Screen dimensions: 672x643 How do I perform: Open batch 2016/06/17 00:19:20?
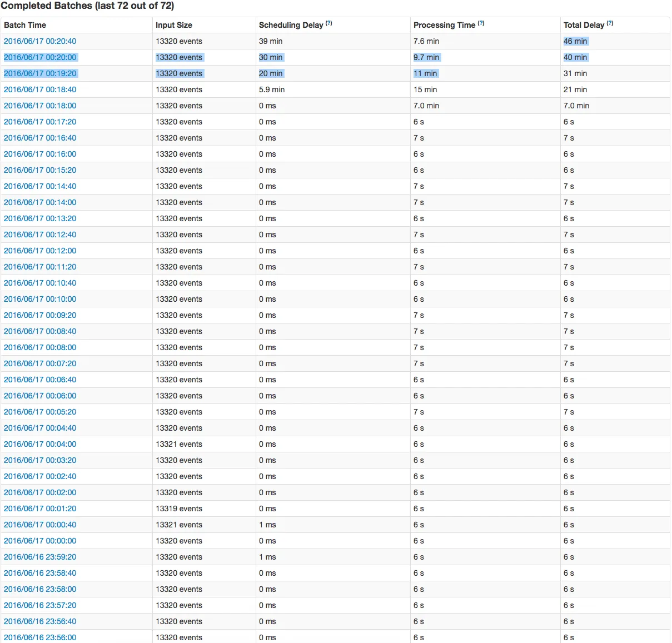40,73
